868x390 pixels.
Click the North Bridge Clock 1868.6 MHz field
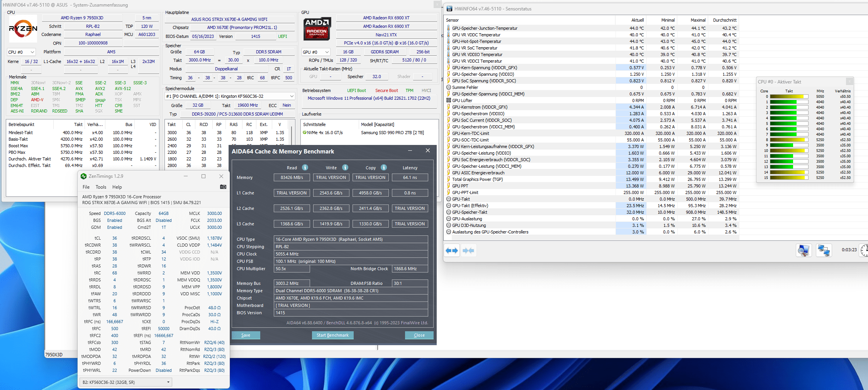[x=410, y=269]
